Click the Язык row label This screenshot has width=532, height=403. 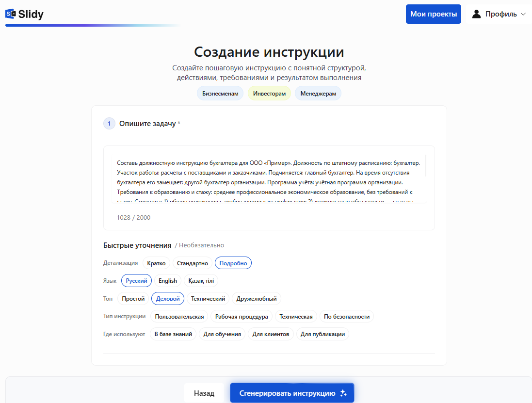(110, 281)
